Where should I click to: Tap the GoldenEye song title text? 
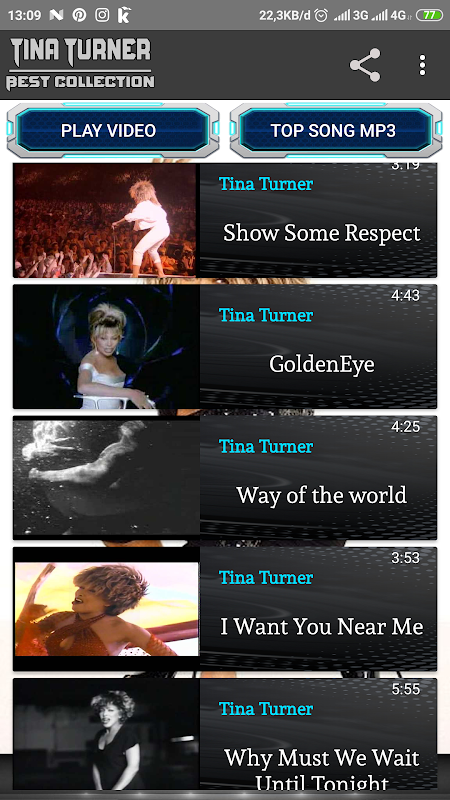pyautogui.click(x=321, y=364)
